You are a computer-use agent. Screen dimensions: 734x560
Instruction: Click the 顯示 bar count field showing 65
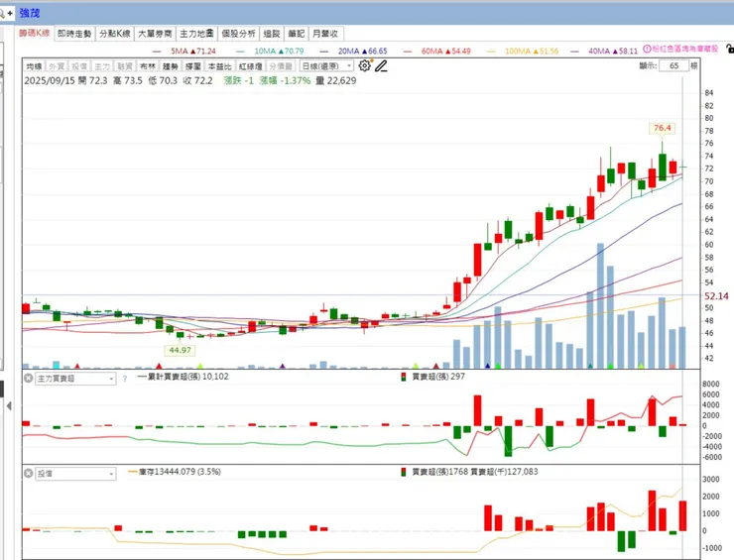(673, 66)
